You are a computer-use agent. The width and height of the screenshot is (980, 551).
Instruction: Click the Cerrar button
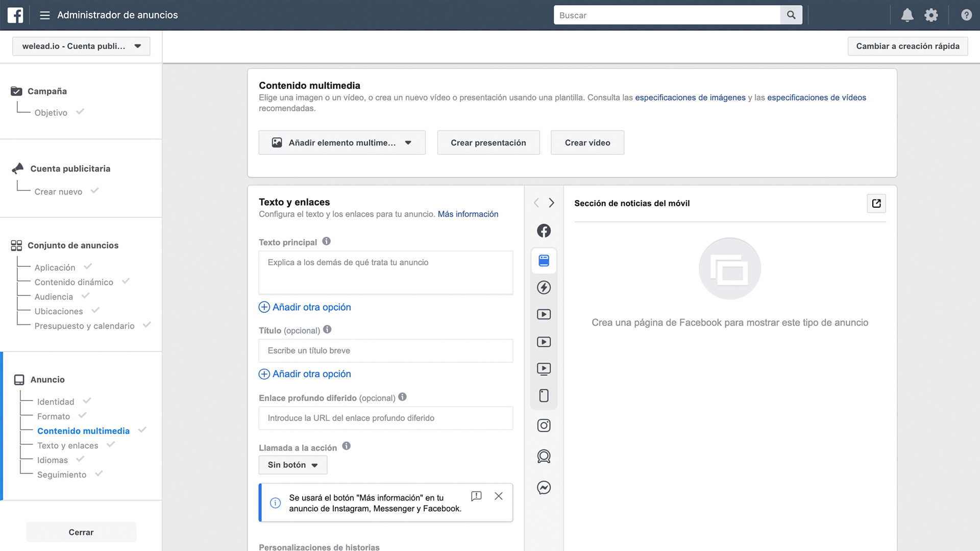[x=81, y=532]
